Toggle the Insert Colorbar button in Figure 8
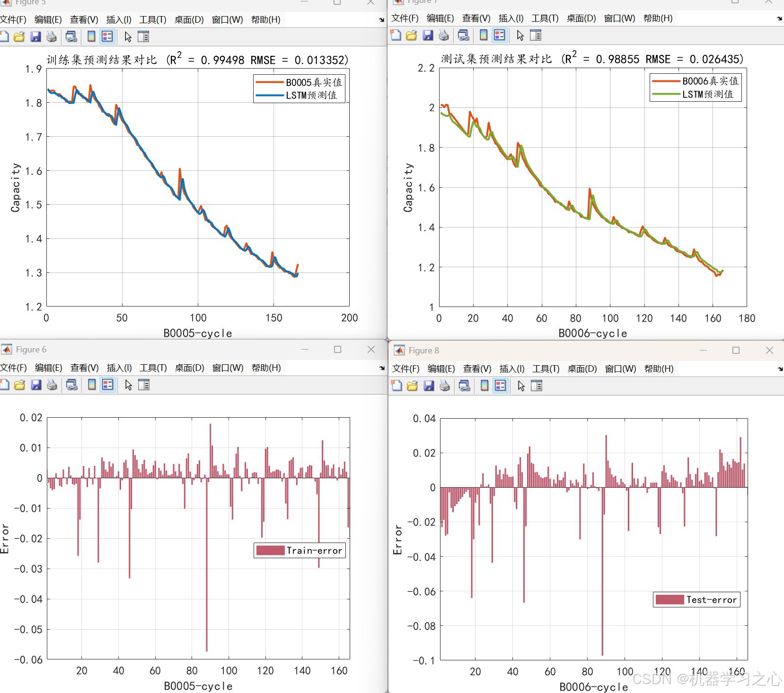Image resolution: width=784 pixels, height=693 pixels. [x=484, y=386]
